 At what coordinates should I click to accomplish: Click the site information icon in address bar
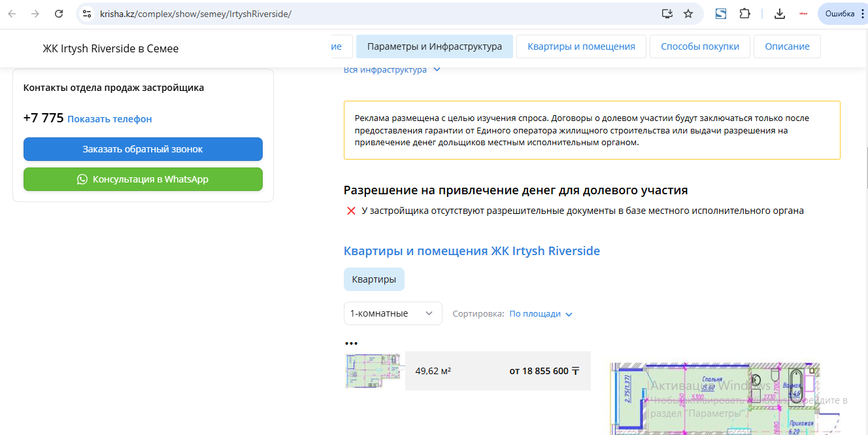pos(87,14)
